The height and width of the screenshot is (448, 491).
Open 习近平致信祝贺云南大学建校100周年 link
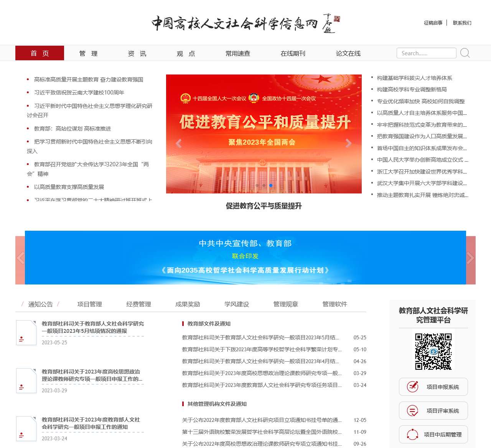[x=79, y=93]
